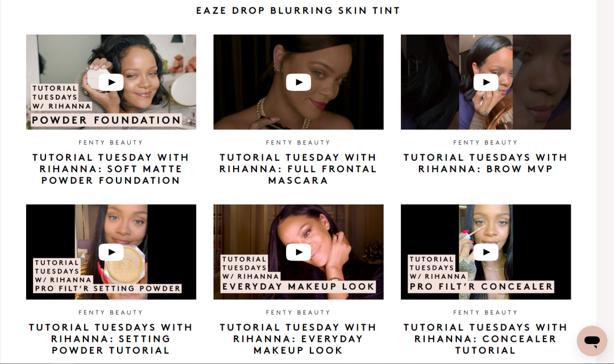The width and height of the screenshot is (614, 364).
Task: Click Fenty Beauty label above Mascara title
Action: pos(298,143)
